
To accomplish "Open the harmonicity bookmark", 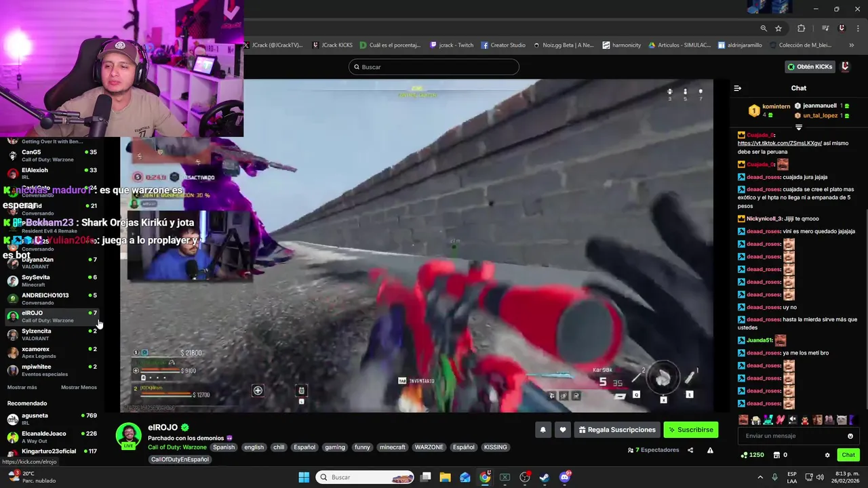I will 621,45.
